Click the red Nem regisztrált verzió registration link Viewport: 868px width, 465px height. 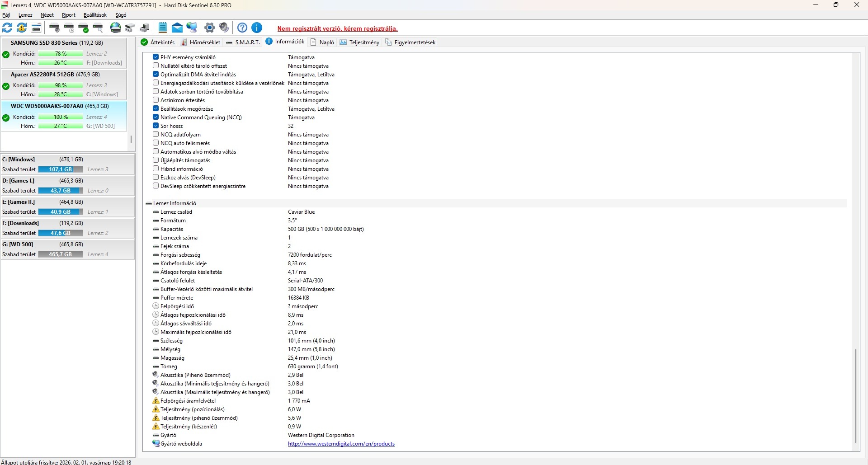338,28
